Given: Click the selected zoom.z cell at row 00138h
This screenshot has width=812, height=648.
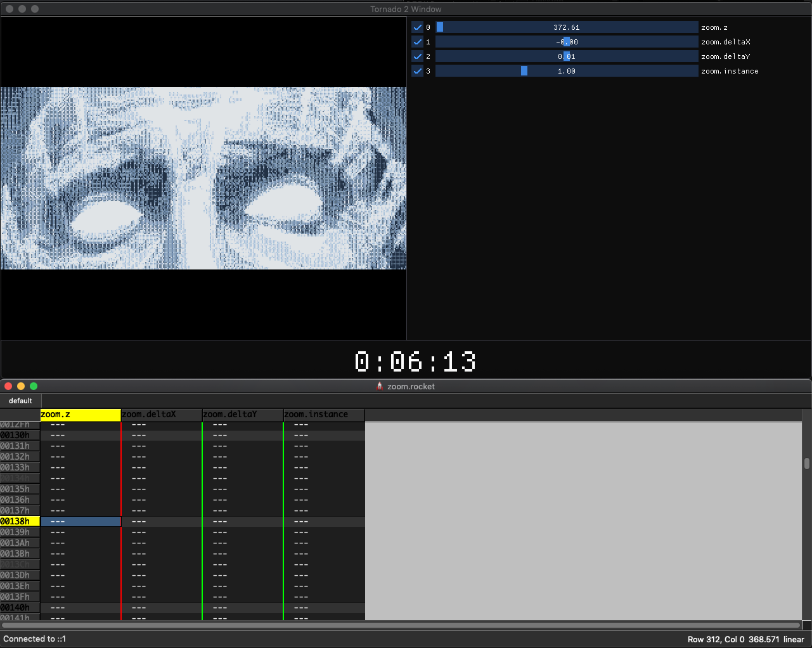Looking at the screenshot, I should coord(81,521).
